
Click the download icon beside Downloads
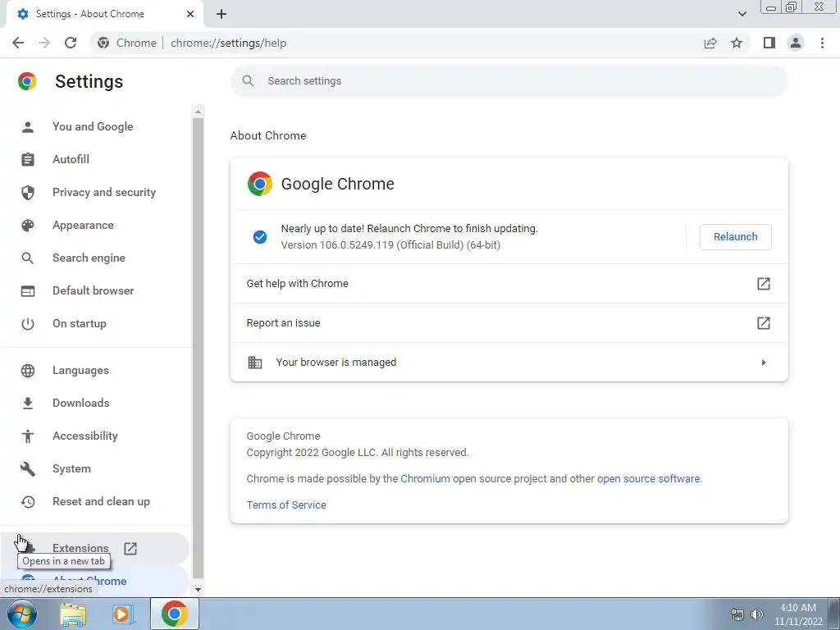tap(28, 403)
